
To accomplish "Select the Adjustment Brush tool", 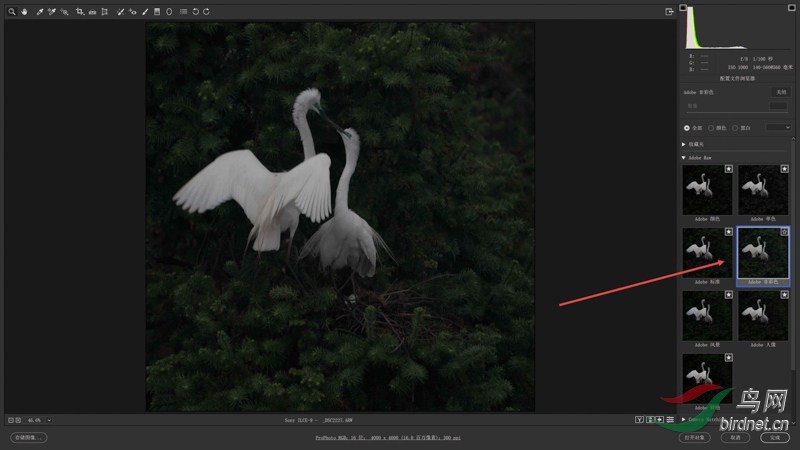I will click(145, 11).
